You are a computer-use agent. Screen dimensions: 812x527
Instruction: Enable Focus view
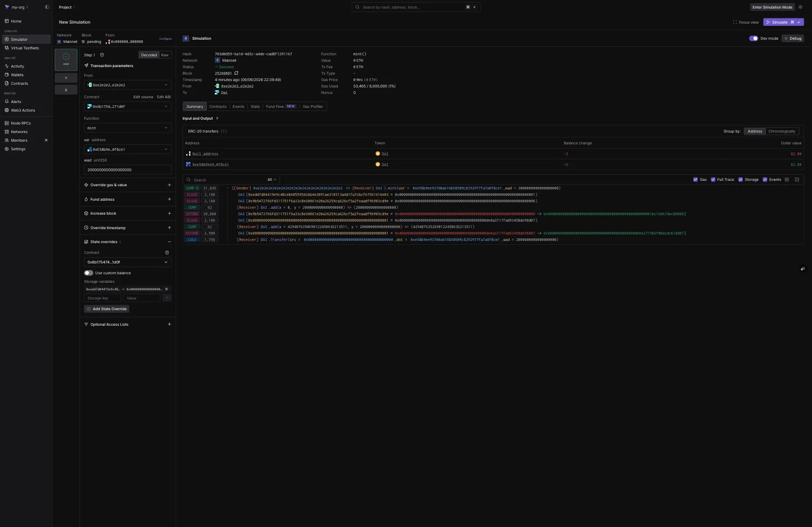pyautogui.click(x=746, y=22)
